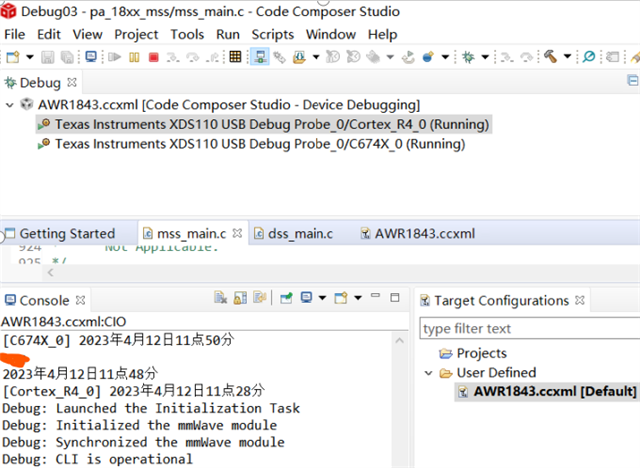Click the Console document icon with orange arrow
This screenshot has width=640, height=468.
tap(260, 298)
